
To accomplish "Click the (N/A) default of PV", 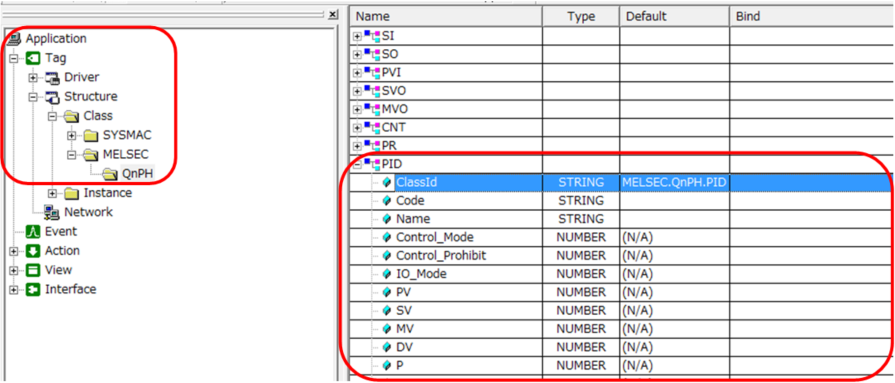I will coord(675,292).
